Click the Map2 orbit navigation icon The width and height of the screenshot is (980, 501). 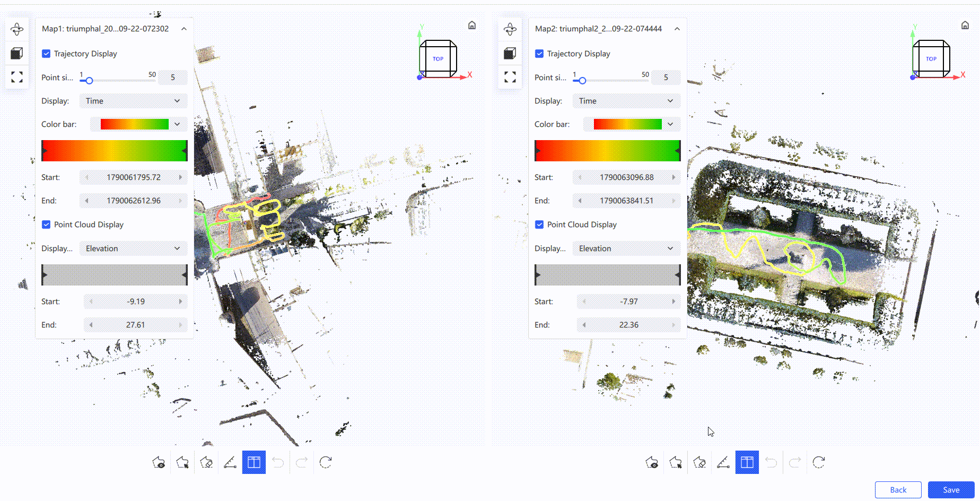(x=510, y=29)
